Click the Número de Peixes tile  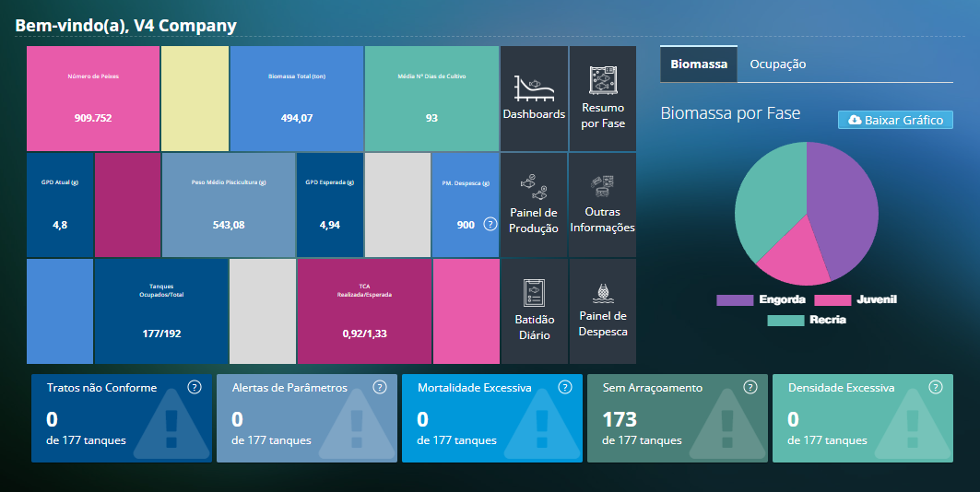pyautogui.click(x=93, y=98)
